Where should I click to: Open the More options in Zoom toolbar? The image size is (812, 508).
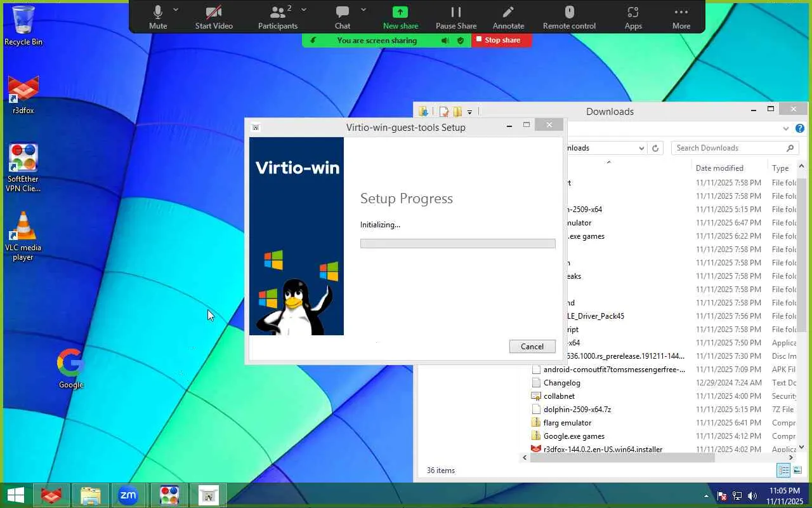(681, 17)
